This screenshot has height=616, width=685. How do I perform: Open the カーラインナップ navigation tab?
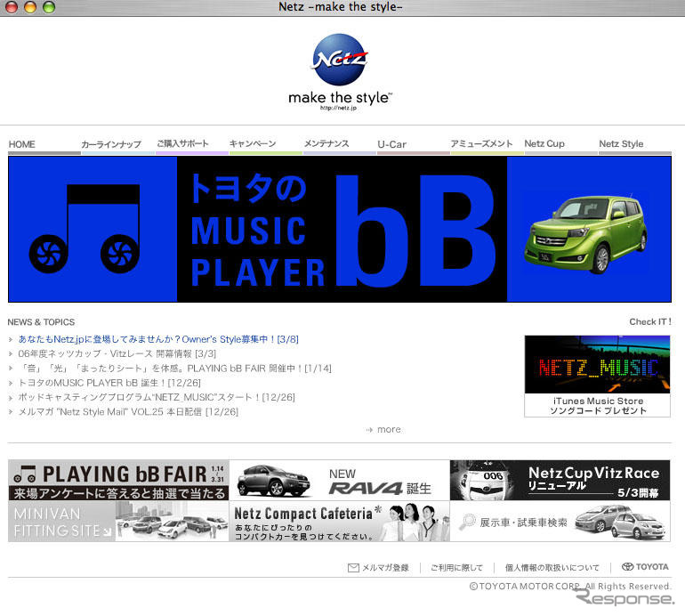[111, 144]
